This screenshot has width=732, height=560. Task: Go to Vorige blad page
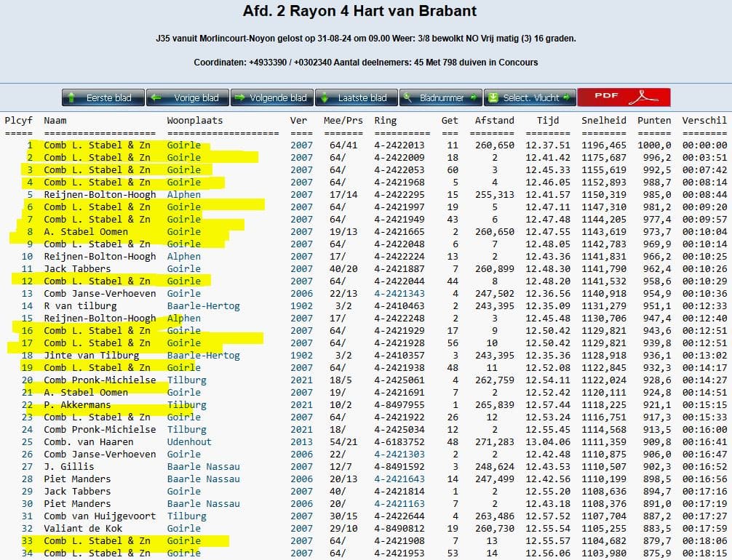pos(187,97)
